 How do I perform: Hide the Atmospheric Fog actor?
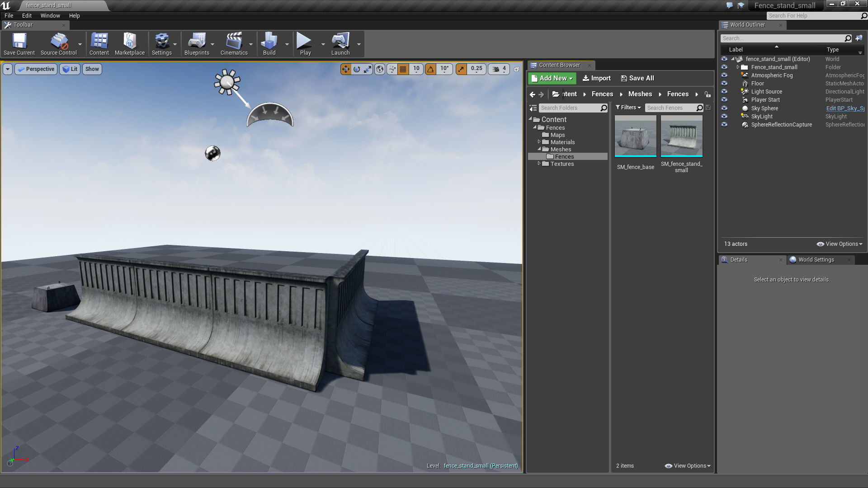pos(724,75)
